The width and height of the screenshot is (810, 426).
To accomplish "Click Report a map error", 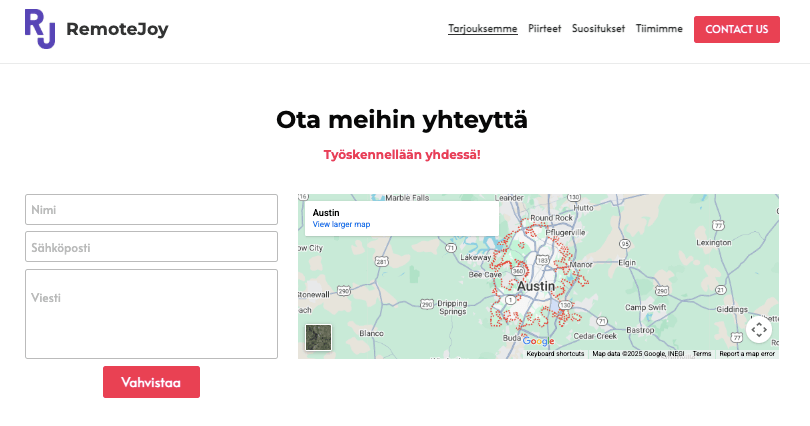I will [x=747, y=354].
